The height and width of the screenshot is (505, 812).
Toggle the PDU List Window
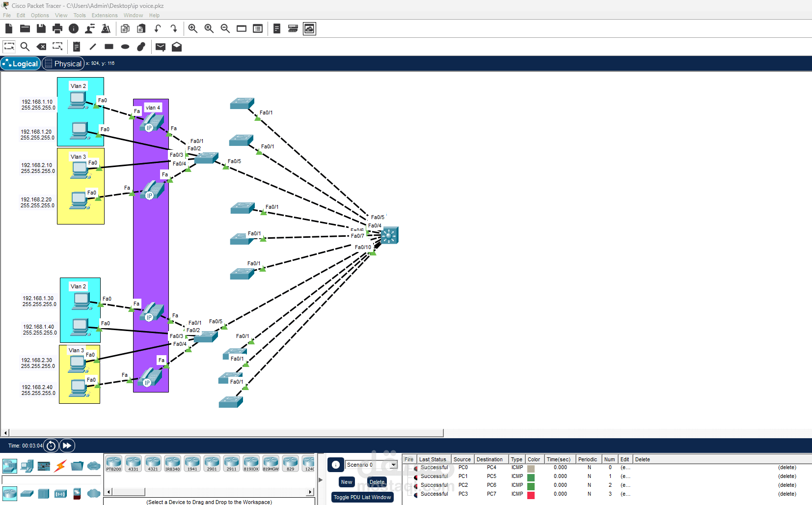pyautogui.click(x=362, y=497)
